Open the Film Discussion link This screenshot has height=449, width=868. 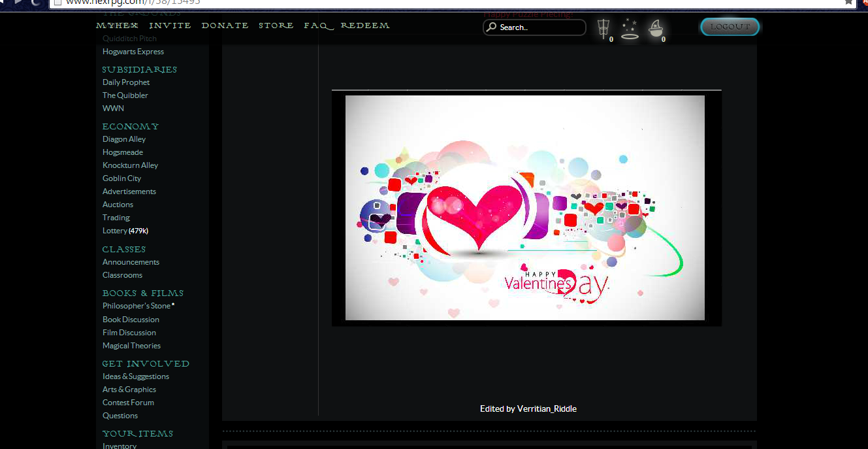click(x=129, y=333)
